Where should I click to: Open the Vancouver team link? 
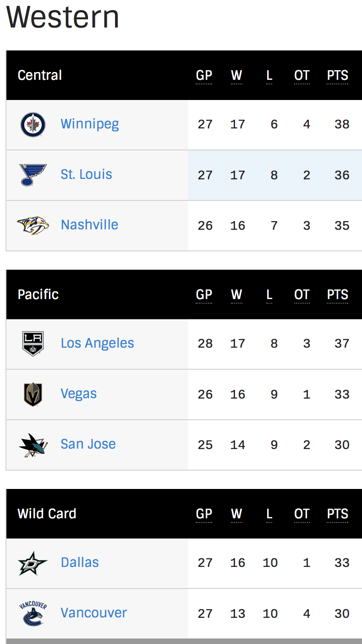(x=94, y=613)
